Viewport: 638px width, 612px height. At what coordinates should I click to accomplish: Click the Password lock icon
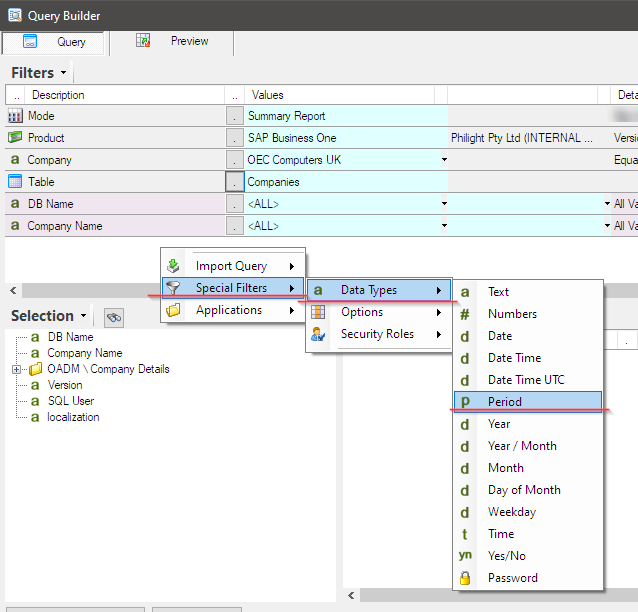465,578
